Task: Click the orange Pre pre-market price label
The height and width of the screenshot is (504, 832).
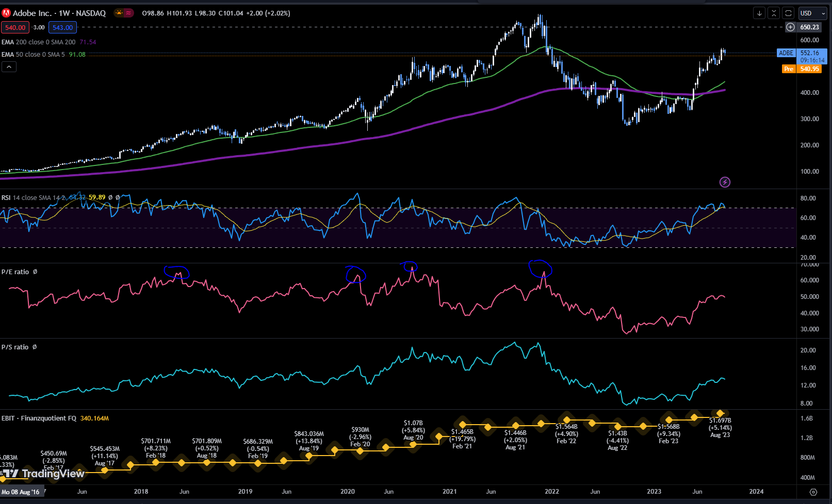Action: [789, 69]
